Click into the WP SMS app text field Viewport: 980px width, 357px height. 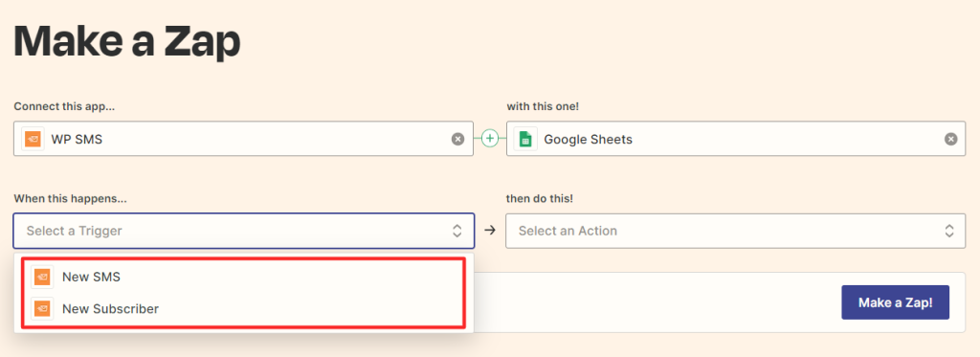(243, 139)
